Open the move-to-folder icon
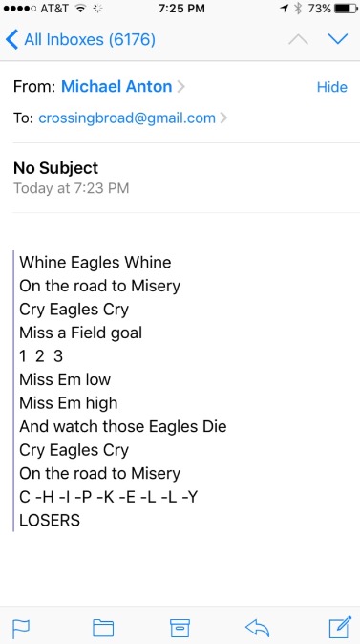360x644 pixels. click(103, 628)
